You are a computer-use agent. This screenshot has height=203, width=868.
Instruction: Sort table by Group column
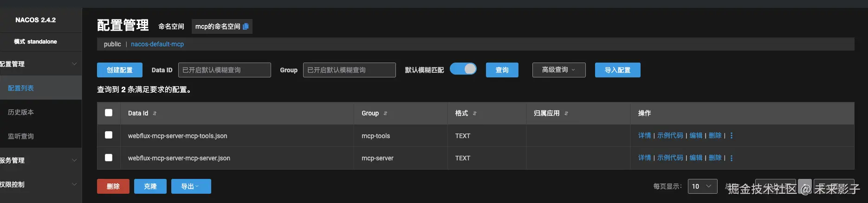pos(385,114)
